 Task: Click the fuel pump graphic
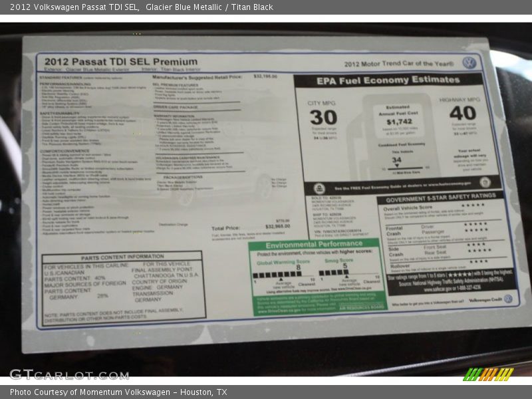[395, 136]
